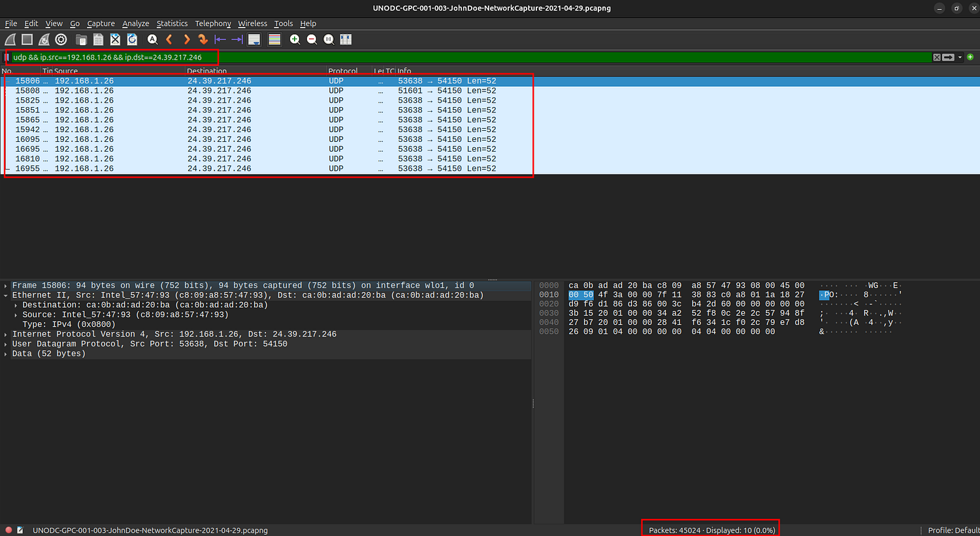Screen dimensions: 980x536
Task: Click the resize columns icon
Action: click(x=346, y=40)
